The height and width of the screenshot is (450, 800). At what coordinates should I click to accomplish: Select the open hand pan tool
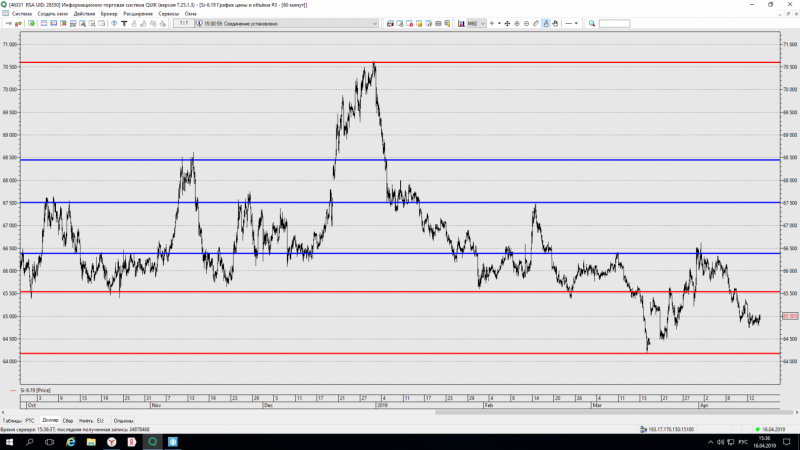(556, 23)
